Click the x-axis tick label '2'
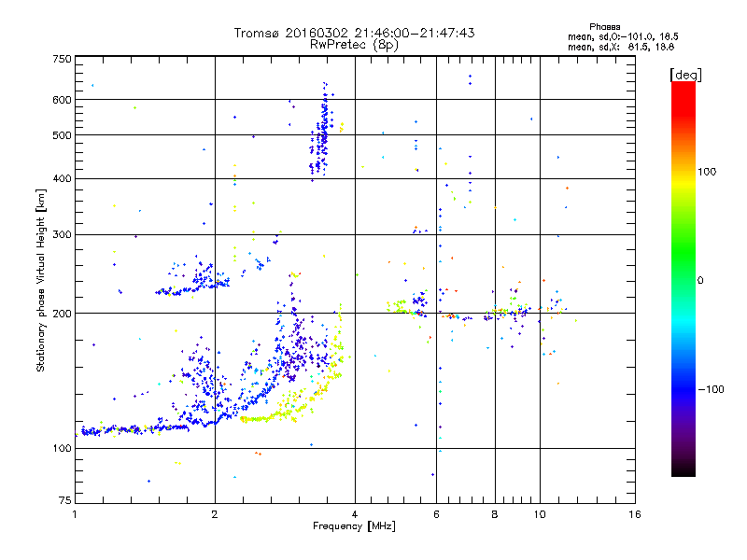The width and height of the screenshot is (747, 560). click(215, 514)
